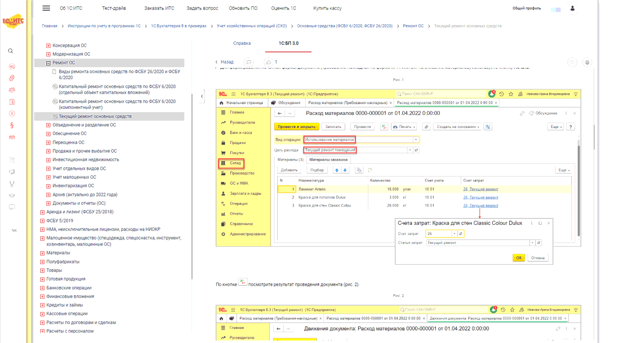Viewport: 644px width, 343px height.
Task: Open the Тест-драйв menu item
Action: tap(114, 8)
